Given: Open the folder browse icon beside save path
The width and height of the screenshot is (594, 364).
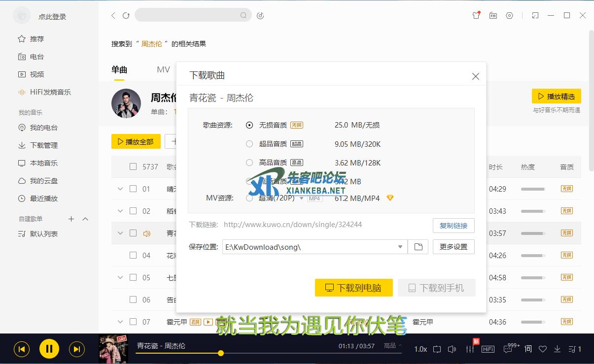Looking at the screenshot, I should click(418, 247).
